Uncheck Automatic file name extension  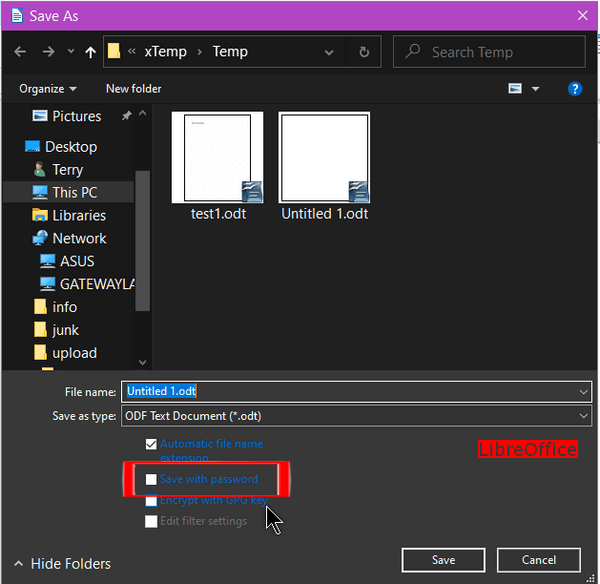pos(151,444)
